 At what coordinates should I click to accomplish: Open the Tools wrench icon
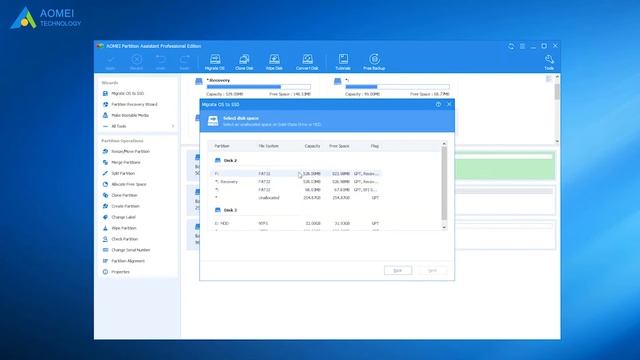click(549, 62)
